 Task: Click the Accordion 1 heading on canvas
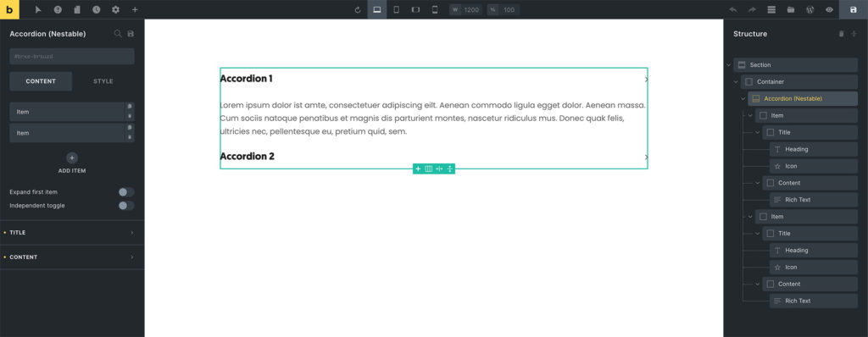(x=247, y=79)
